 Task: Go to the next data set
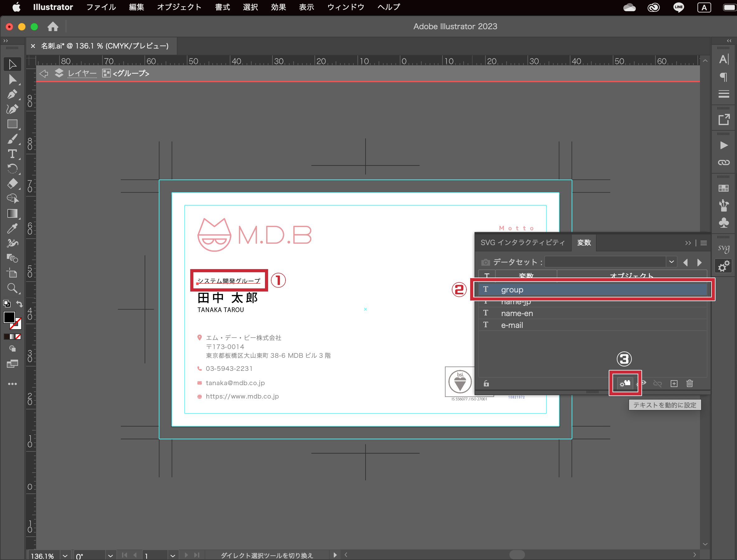click(699, 262)
